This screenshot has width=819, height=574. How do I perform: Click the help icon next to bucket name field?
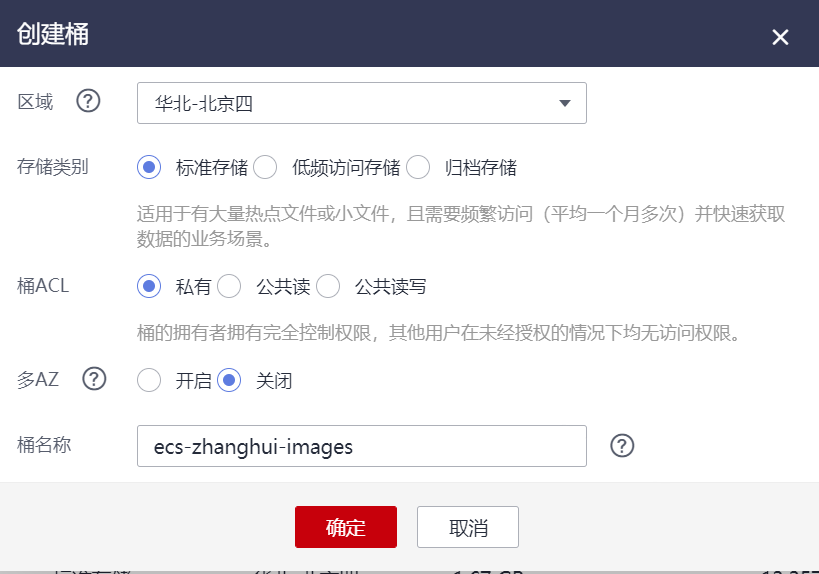pos(622,446)
